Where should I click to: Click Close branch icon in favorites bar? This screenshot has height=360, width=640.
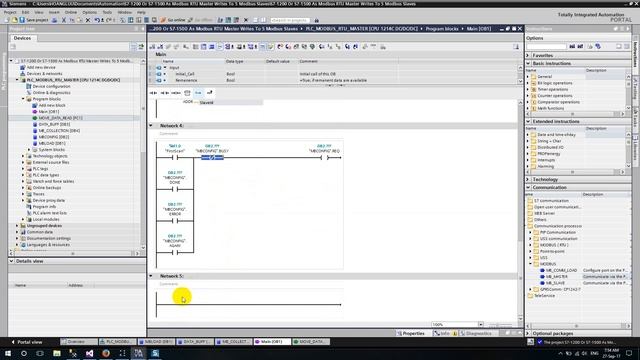click(x=210, y=93)
